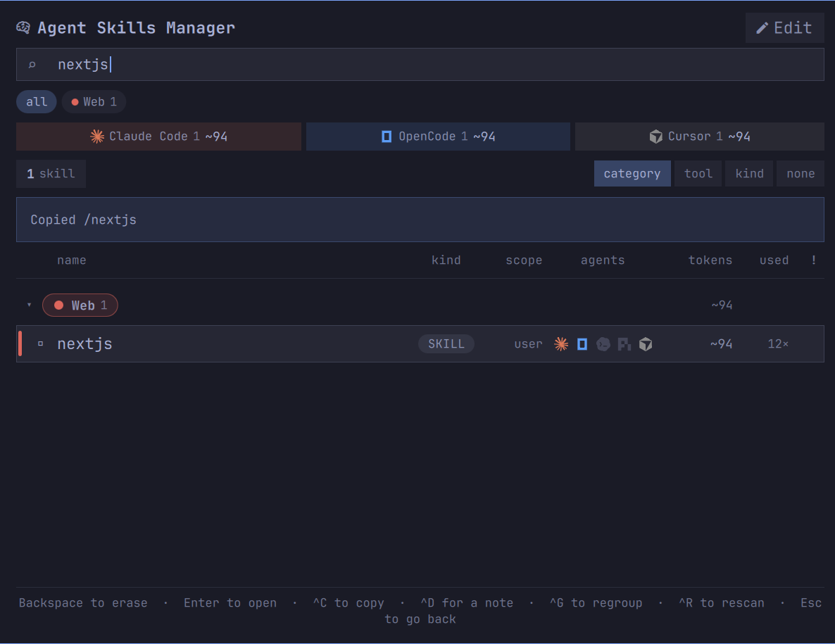Group by category tab
835x644 pixels.
632,174
